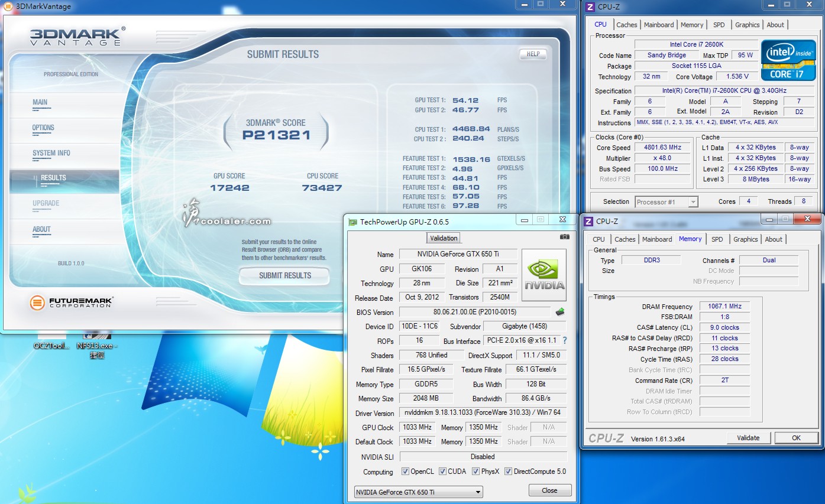Open the Caches tab in upper CPU-Z
This screenshot has height=504, width=825.
[x=627, y=25]
